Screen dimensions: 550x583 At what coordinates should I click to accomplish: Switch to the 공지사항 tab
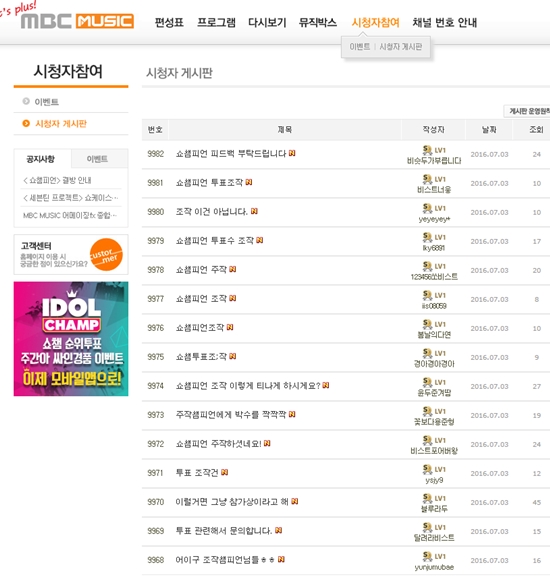pos(42,159)
